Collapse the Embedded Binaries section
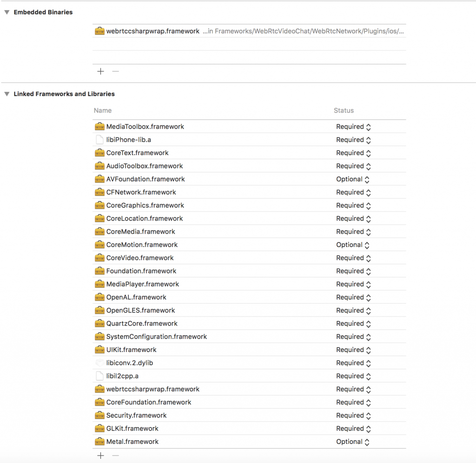This screenshot has height=463, width=476. [x=7, y=13]
